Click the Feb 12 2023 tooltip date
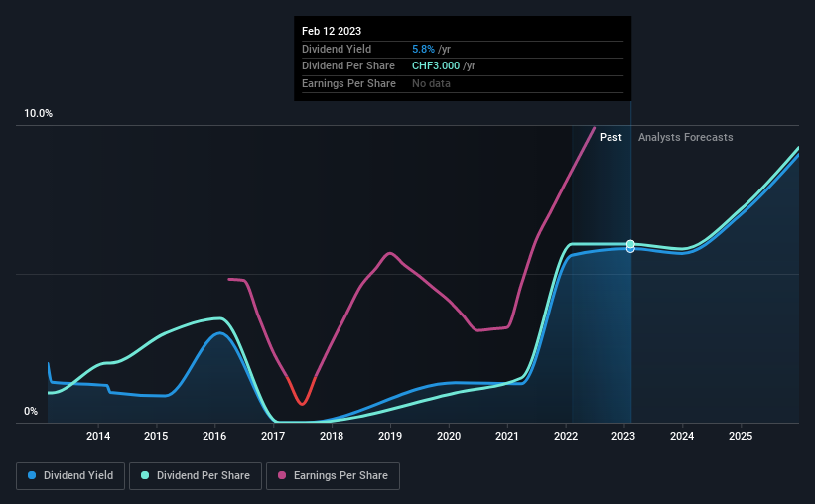This screenshot has height=504, width=815. click(332, 31)
